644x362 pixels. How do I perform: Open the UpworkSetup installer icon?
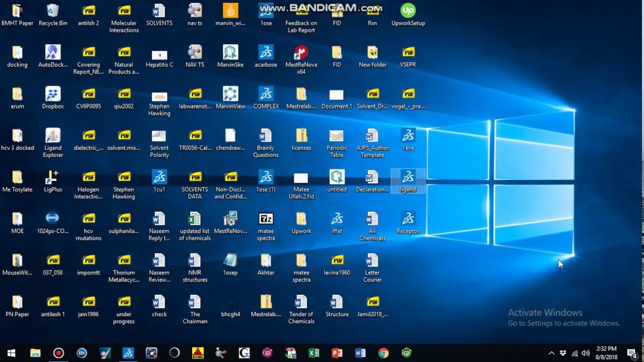pos(408,15)
